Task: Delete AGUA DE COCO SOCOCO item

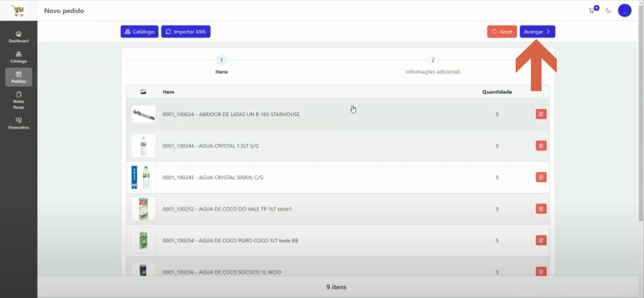Action: (541, 271)
